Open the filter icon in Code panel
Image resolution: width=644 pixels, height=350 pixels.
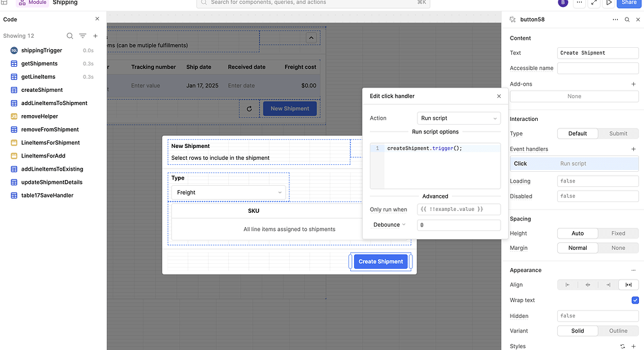pos(82,36)
